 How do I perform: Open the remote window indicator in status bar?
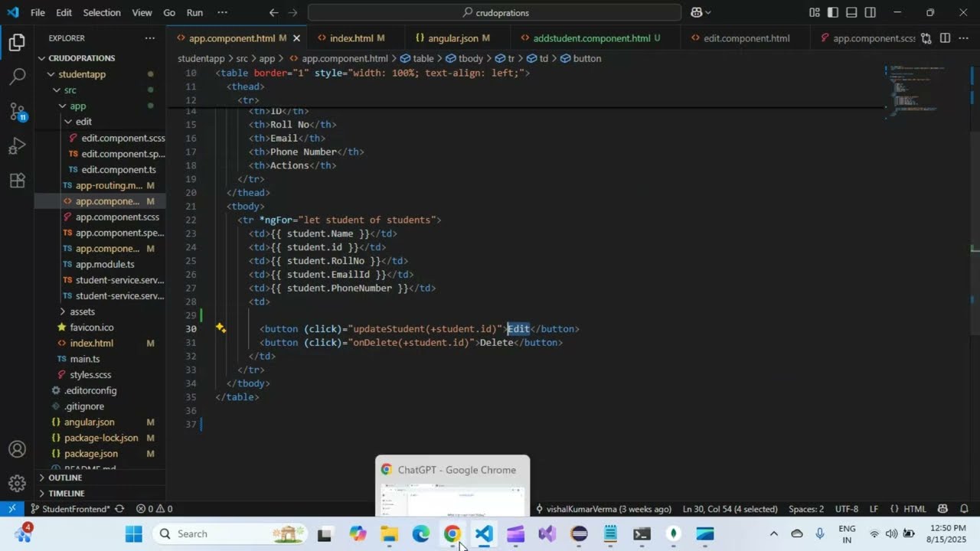coord(12,509)
